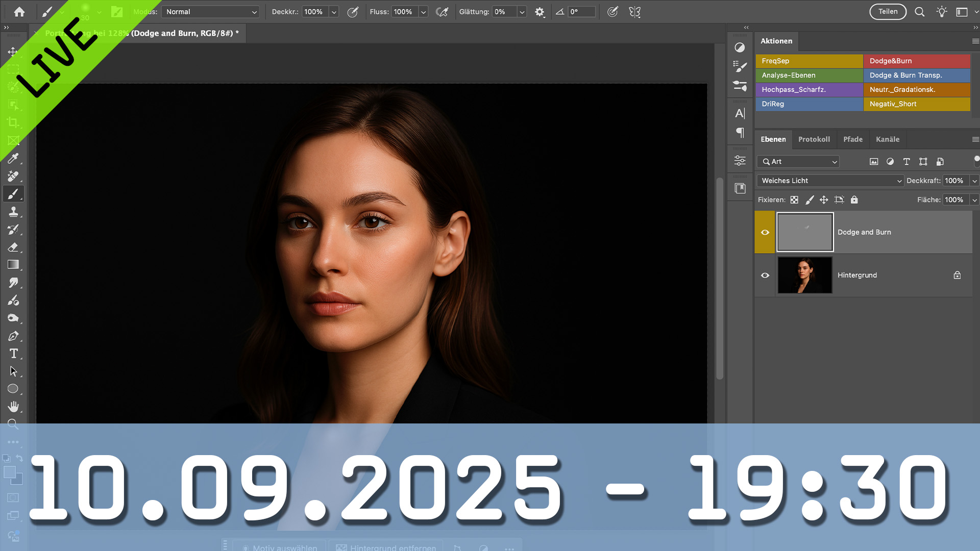The image size is (980, 551).
Task: Select the Type tool
Action: 13,354
